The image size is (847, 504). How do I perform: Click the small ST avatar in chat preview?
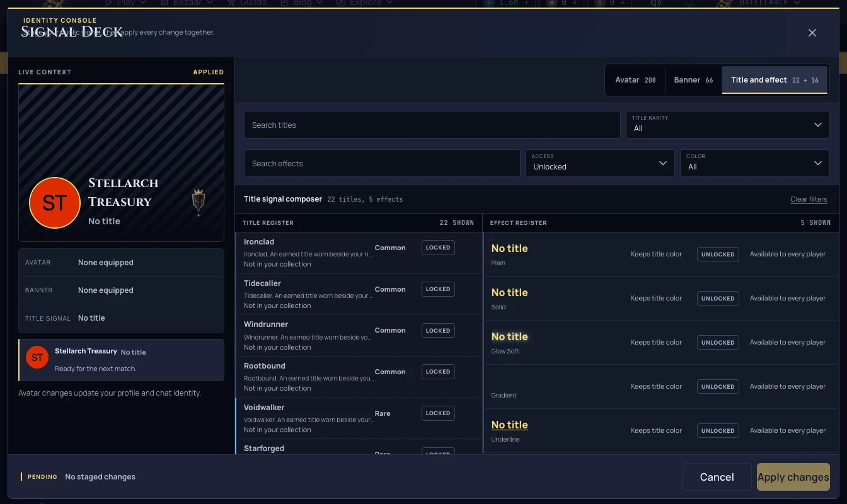(x=37, y=357)
